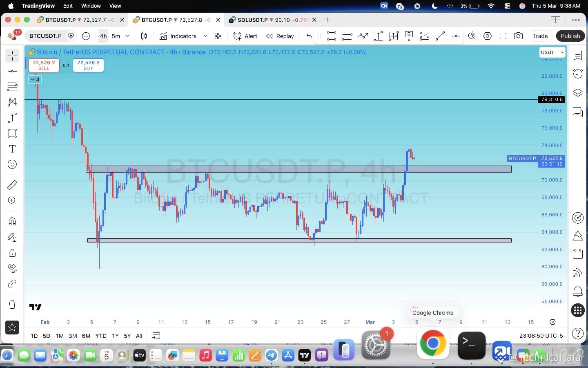Open the Trade button
Screen dimensions: 588x368
[540, 36]
